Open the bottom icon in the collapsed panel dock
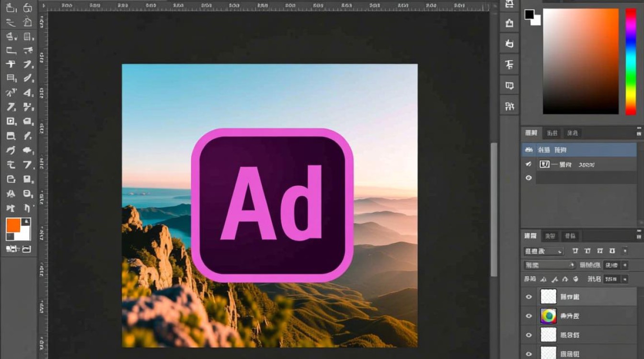This screenshot has width=644, height=359. (509, 105)
